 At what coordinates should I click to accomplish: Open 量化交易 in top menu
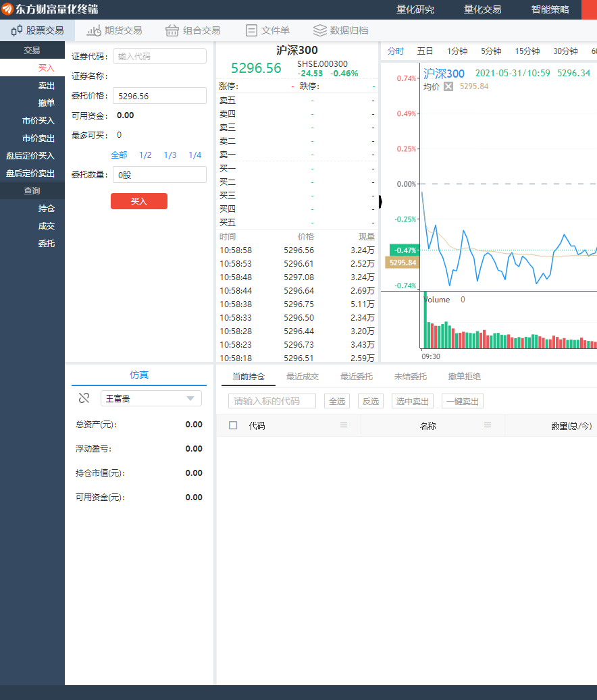pyautogui.click(x=482, y=9)
